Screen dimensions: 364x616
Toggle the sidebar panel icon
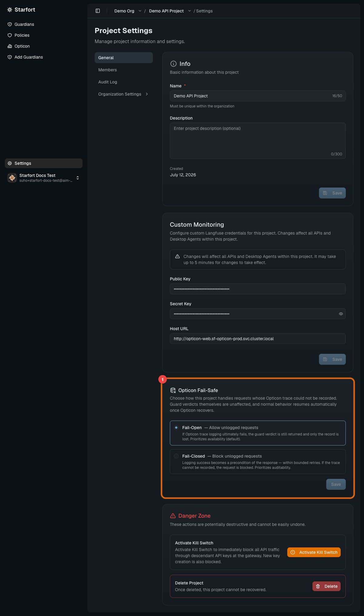tap(98, 11)
